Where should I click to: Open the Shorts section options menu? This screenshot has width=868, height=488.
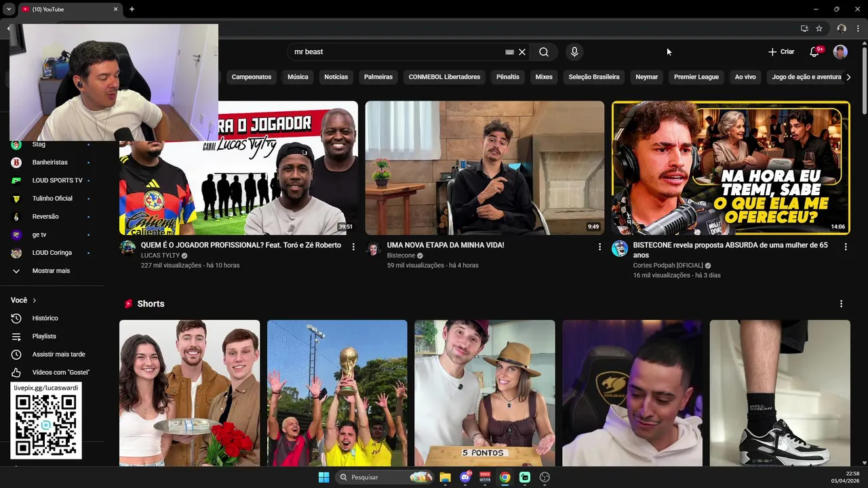pos(842,304)
